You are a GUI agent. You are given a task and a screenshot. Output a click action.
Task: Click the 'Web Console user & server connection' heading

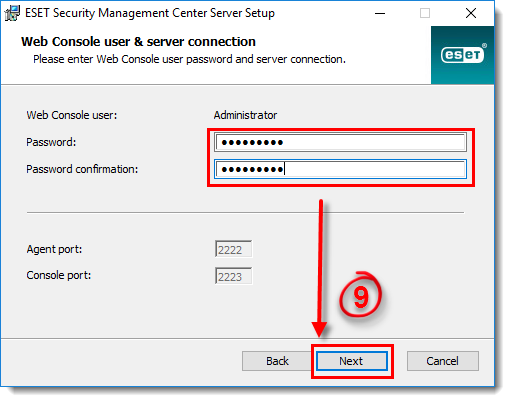(138, 42)
